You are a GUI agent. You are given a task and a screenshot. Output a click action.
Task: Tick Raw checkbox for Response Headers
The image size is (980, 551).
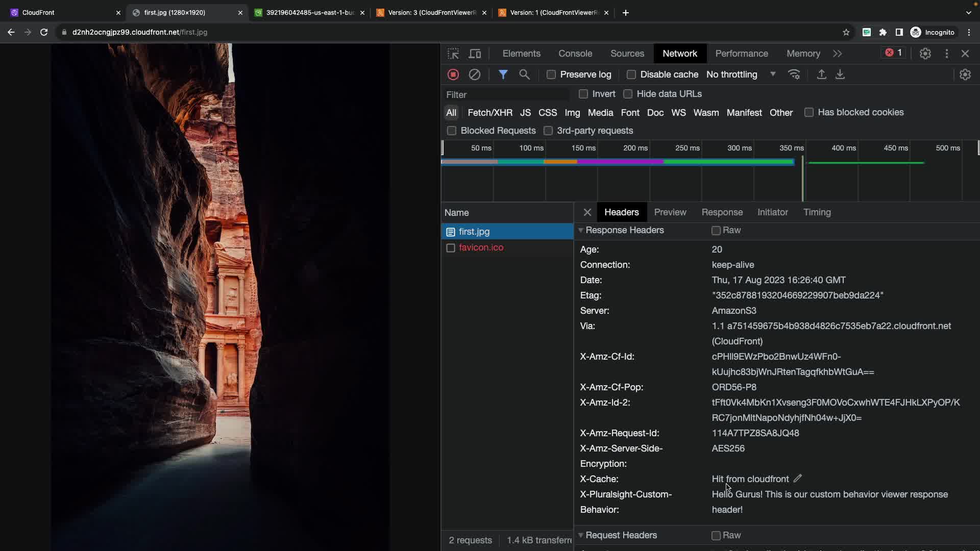pyautogui.click(x=716, y=231)
